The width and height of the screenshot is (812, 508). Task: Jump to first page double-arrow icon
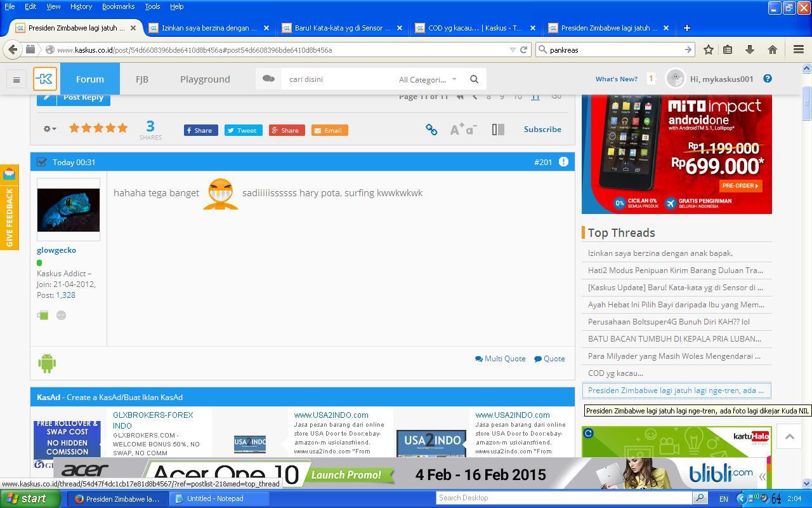460,97
